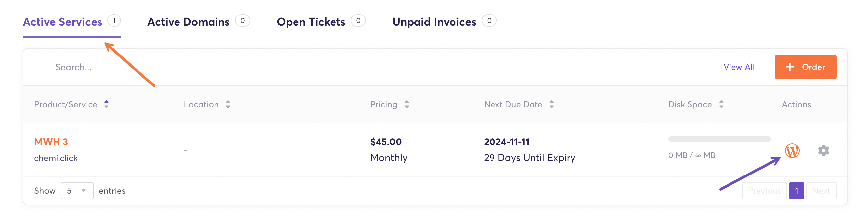Switch to the Active Services tab
The width and height of the screenshot is (868, 223).
pyautogui.click(x=63, y=22)
